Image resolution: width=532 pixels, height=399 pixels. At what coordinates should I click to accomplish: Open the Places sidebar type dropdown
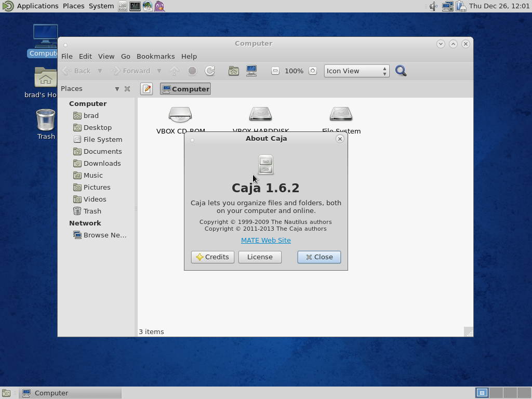pyautogui.click(x=117, y=89)
